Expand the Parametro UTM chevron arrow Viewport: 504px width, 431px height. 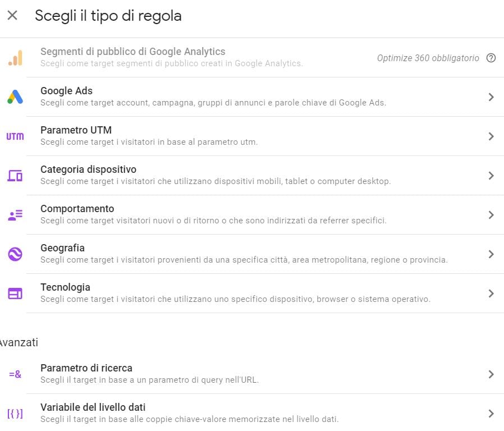[491, 136]
